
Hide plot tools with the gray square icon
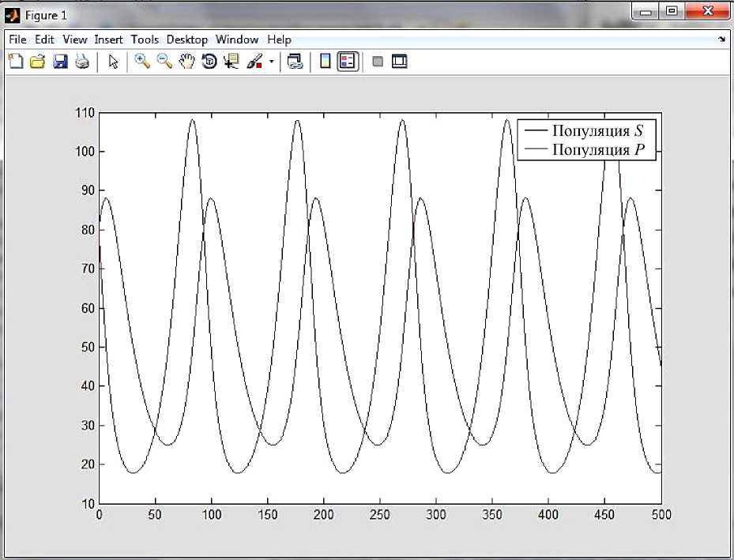click(x=378, y=62)
